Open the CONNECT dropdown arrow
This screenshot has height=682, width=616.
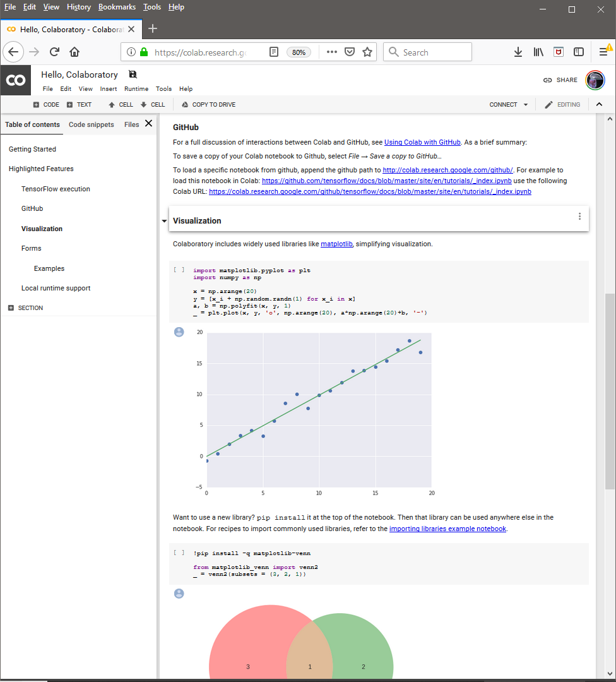click(526, 105)
